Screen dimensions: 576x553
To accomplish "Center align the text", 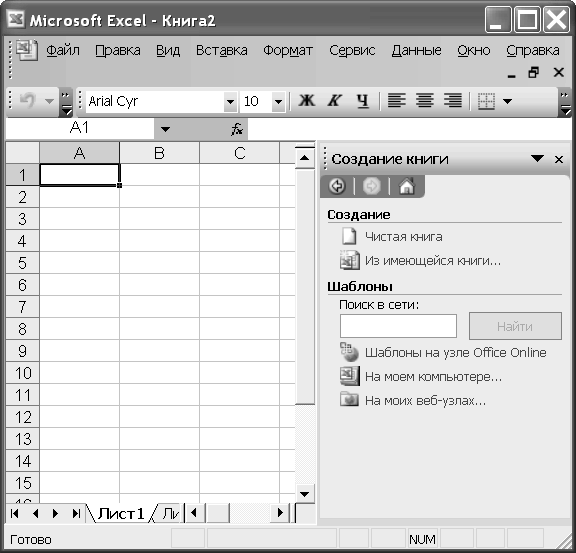I will tap(425, 101).
